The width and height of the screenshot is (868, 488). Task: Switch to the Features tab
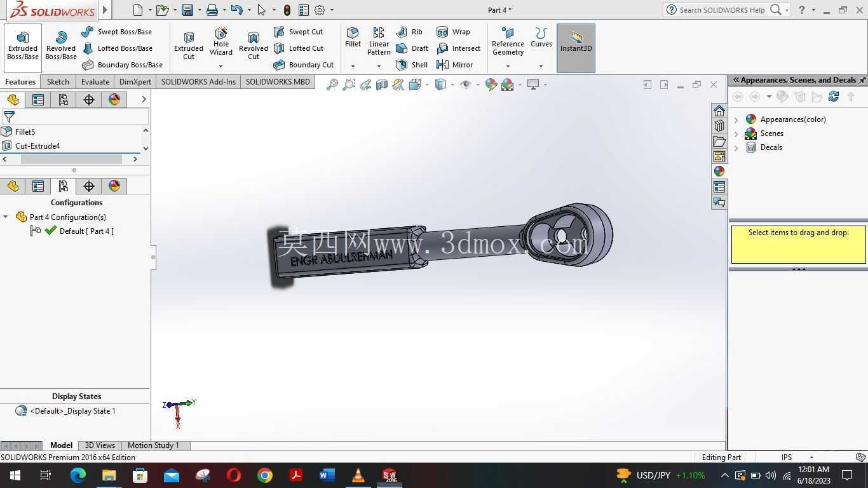point(20,82)
